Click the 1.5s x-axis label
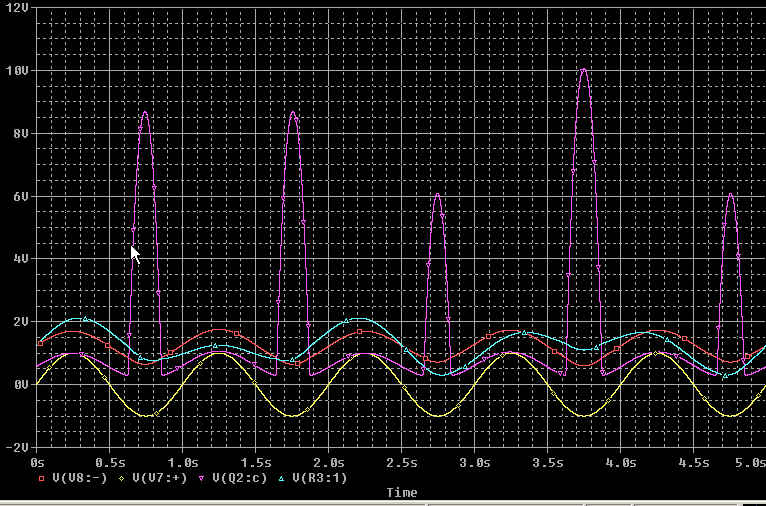 [x=256, y=462]
